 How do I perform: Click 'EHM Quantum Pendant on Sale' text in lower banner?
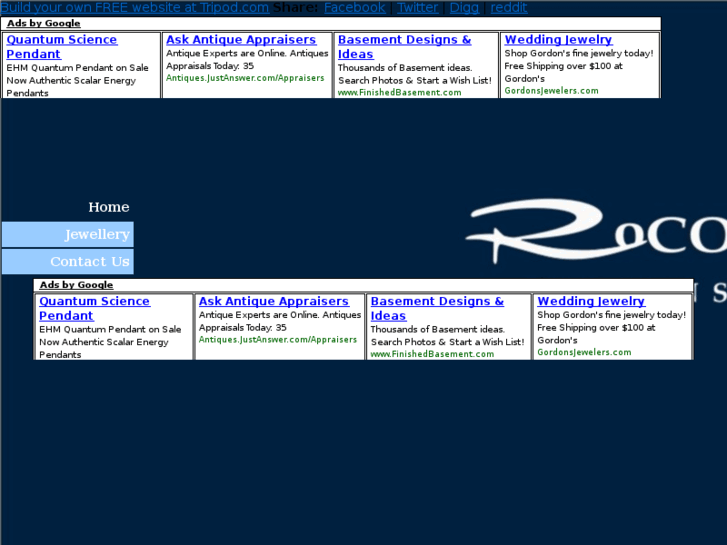point(110,329)
